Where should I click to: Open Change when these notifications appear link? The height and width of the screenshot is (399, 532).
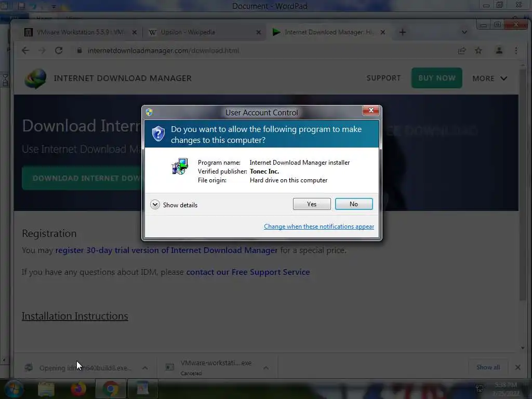pyautogui.click(x=318, y=227)
